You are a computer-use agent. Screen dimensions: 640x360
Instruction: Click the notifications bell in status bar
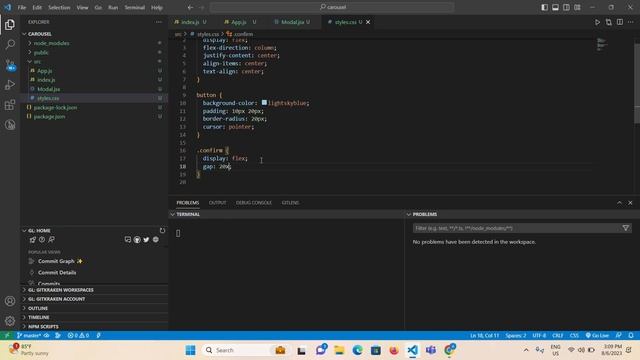631,336
